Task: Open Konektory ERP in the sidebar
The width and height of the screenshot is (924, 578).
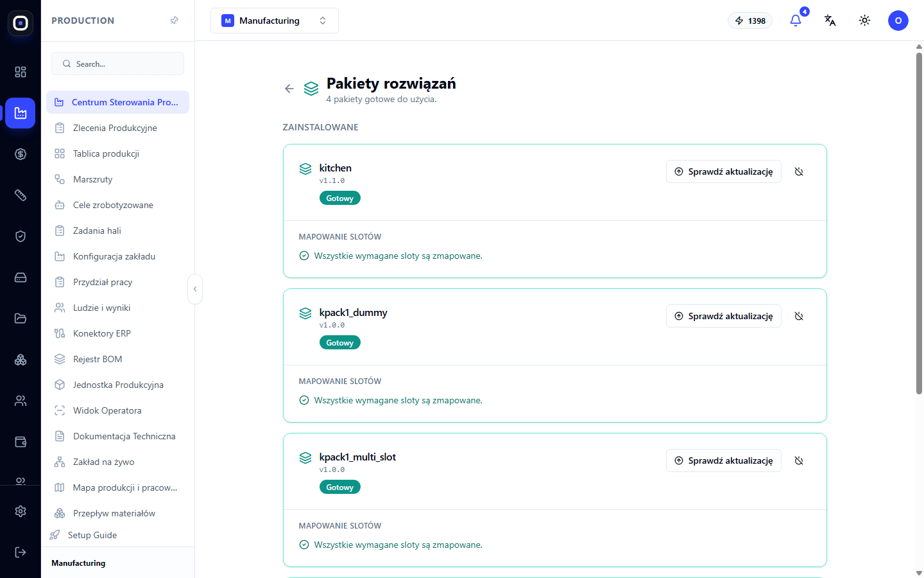Action: click(x=118, y=333)
